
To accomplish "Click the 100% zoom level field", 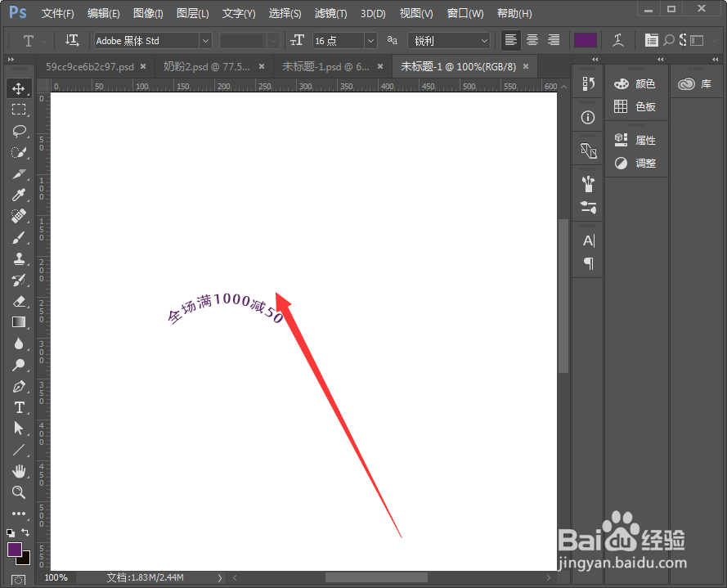I will click(x=56, y=578).
